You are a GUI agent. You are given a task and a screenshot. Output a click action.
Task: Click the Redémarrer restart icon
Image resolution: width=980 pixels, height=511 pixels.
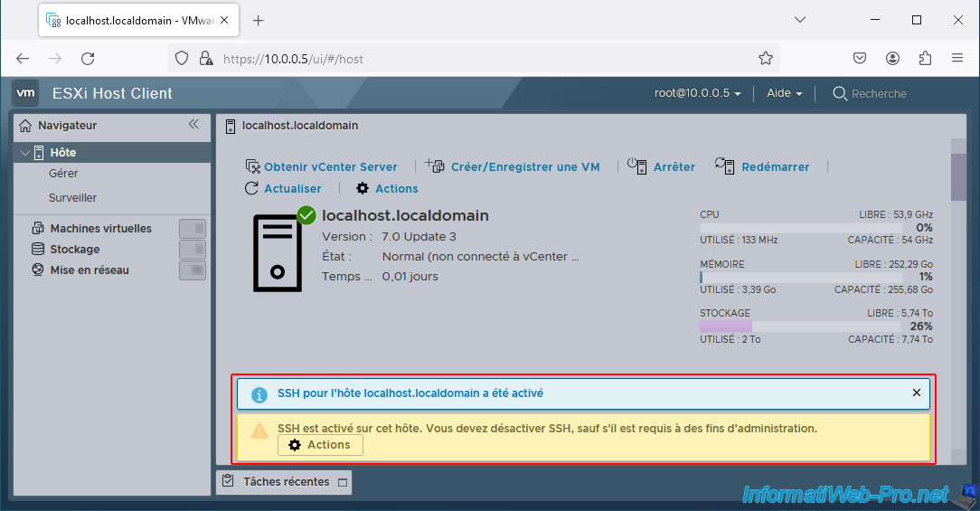[724, 166]
